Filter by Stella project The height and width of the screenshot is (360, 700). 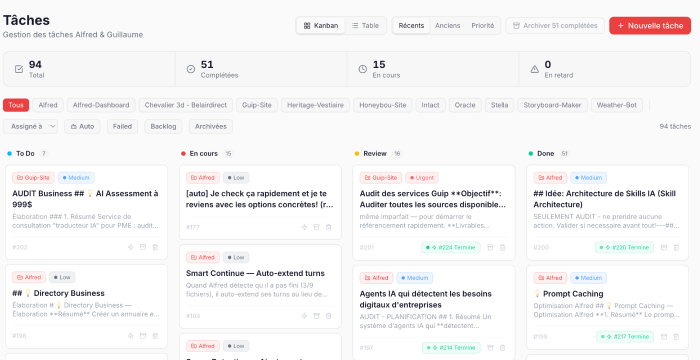point(500,105)
